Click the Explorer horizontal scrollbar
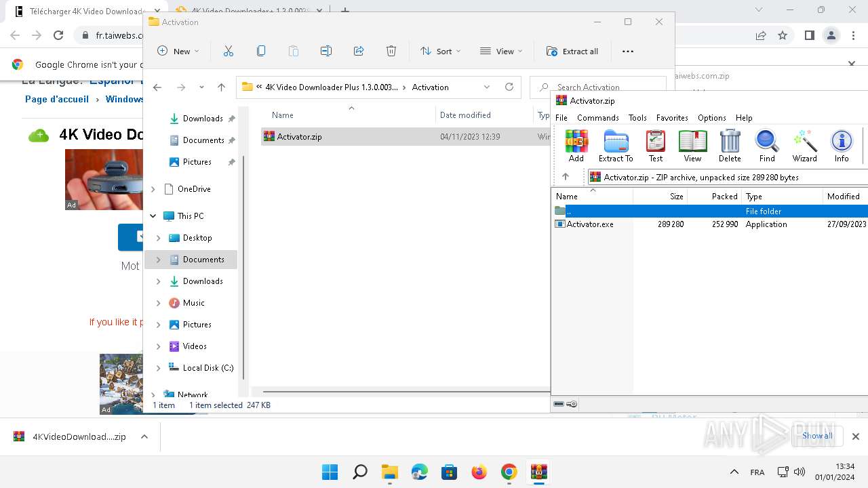This screenshot has height=488, width=868. coord(406,391)
